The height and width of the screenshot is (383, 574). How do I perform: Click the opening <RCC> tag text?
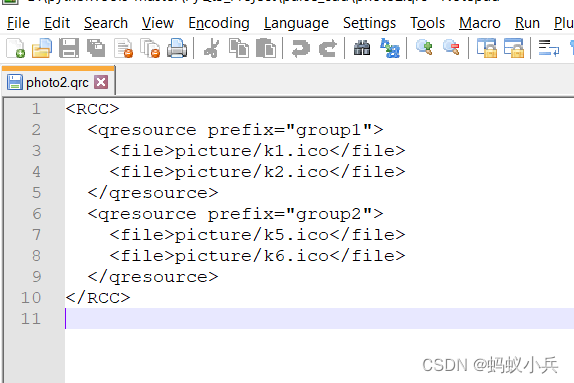tap(93, 109)
